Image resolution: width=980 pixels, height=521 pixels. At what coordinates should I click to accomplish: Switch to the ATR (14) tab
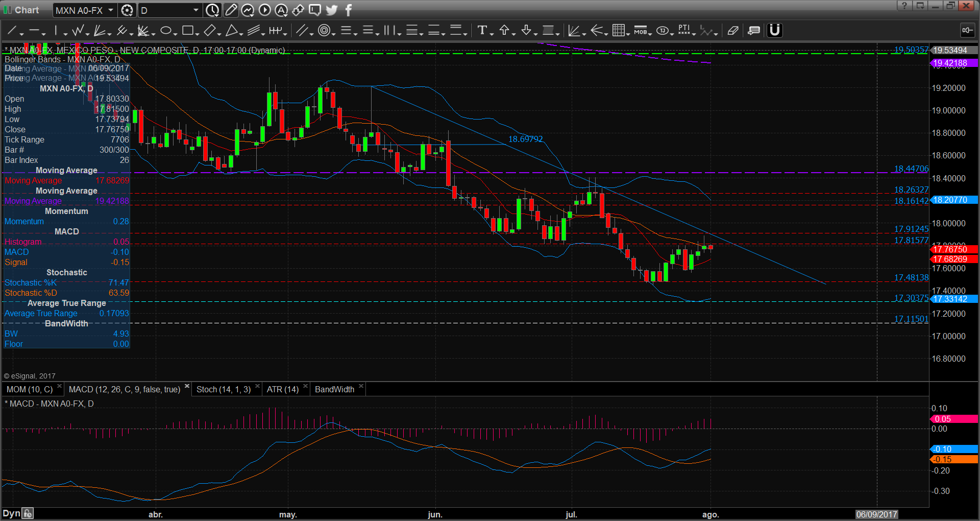pyautogui.click(x=283, y=389)
